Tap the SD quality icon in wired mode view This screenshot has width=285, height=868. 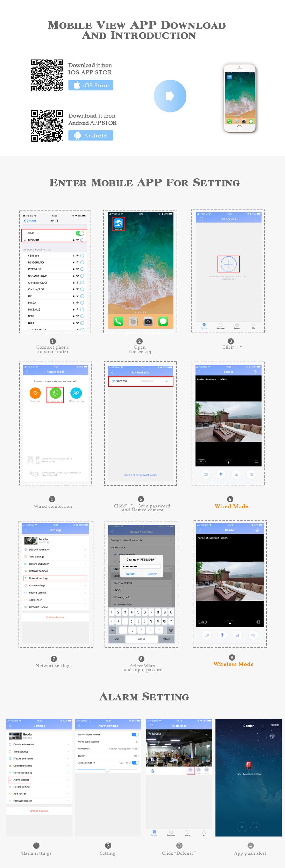click(x=201, y=461)
